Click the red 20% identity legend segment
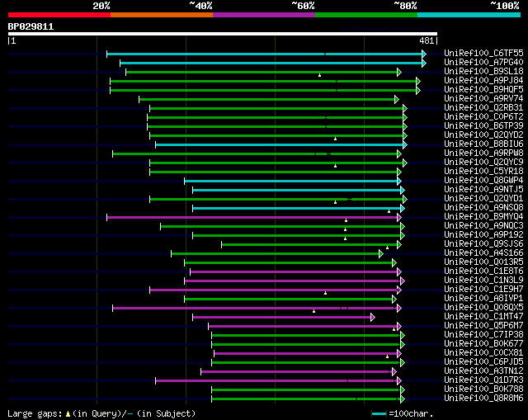The width and height of the screenshot is (528, 420). coord(59,15)
